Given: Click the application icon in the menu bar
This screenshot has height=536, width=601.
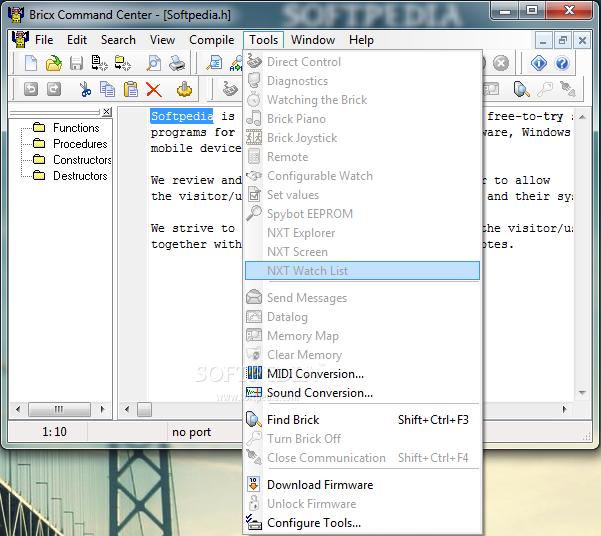Looking at the screenshot, I should click(x=20, y=39).
